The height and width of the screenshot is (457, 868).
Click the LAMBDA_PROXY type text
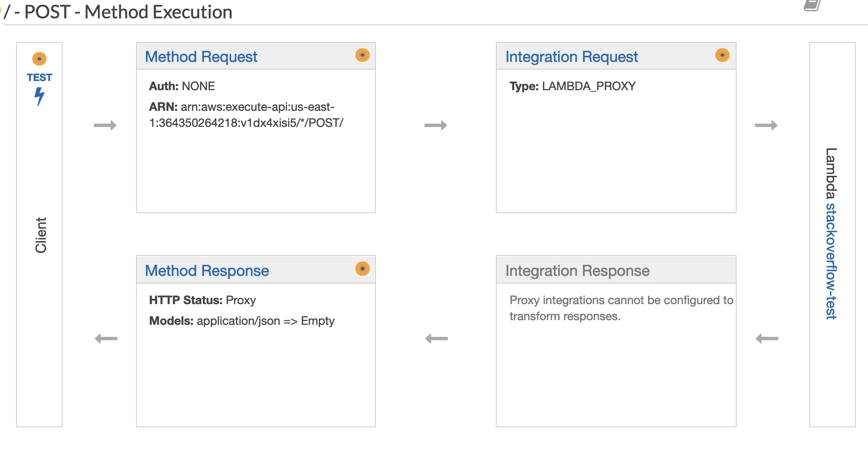tap(588, 86)
